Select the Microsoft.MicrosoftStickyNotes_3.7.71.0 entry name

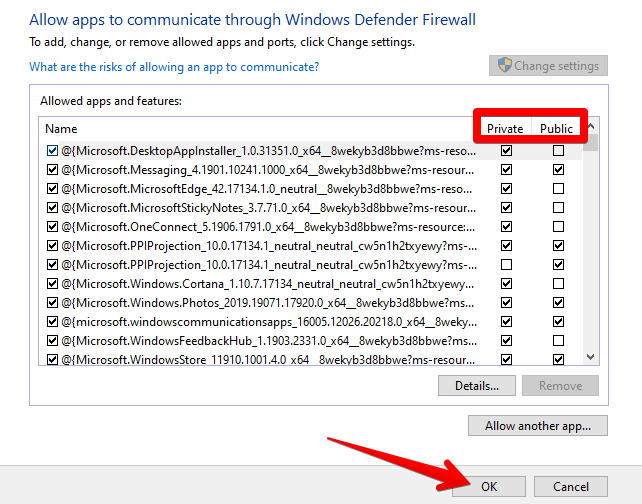269,208
